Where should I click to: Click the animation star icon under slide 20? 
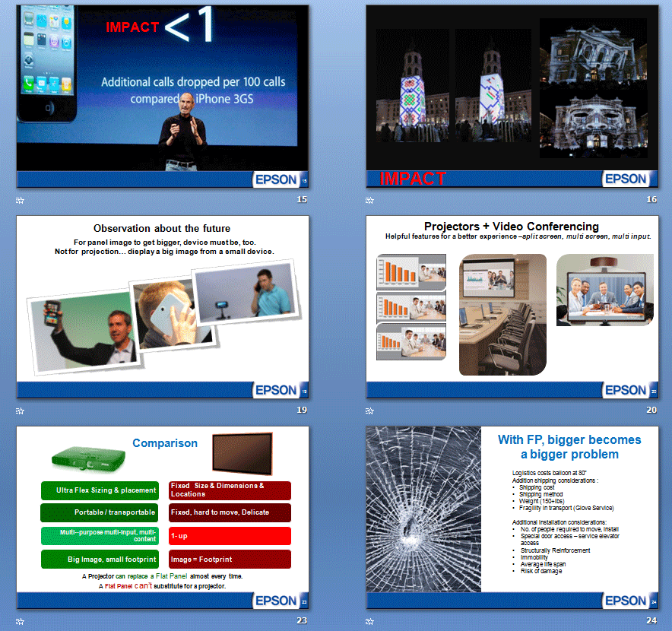[x=370, y=411]
